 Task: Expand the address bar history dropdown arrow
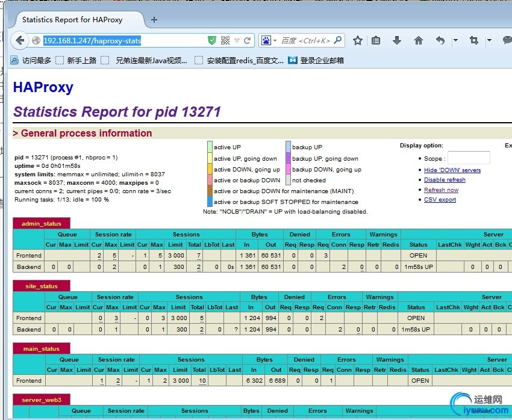(x=237, y=41)
